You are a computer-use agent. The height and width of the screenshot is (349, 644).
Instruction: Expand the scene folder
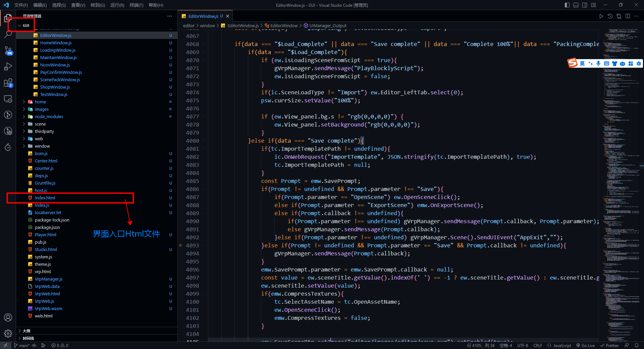coord(24,124)
